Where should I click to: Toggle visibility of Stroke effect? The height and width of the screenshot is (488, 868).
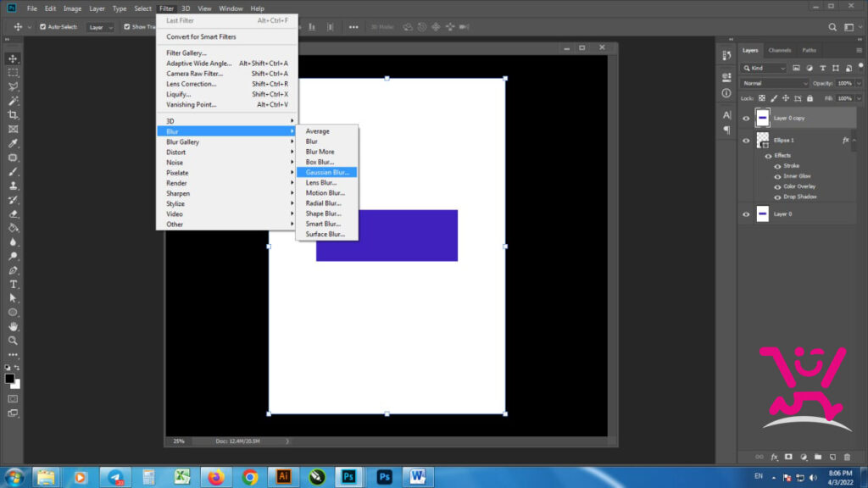click(x=777, y=166)
